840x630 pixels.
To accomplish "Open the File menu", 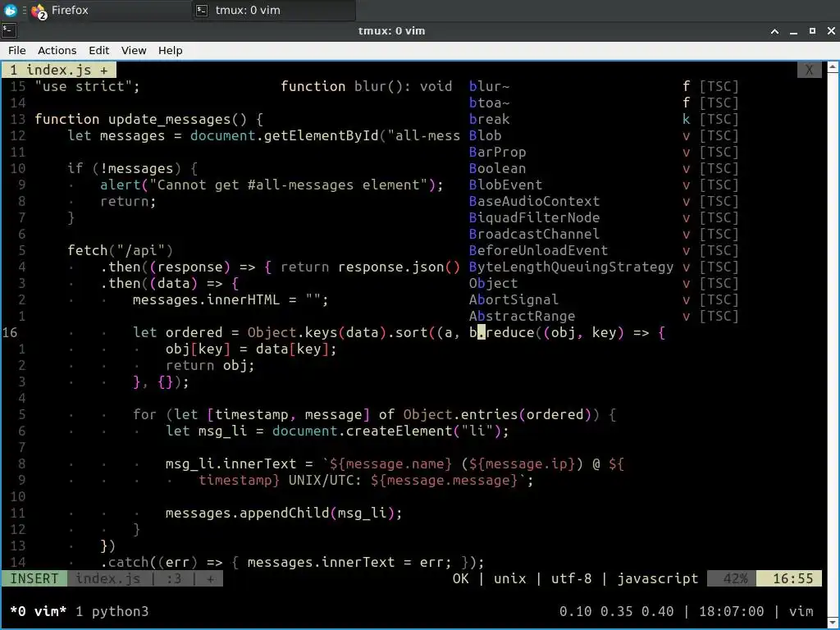I will click(17, 50).
